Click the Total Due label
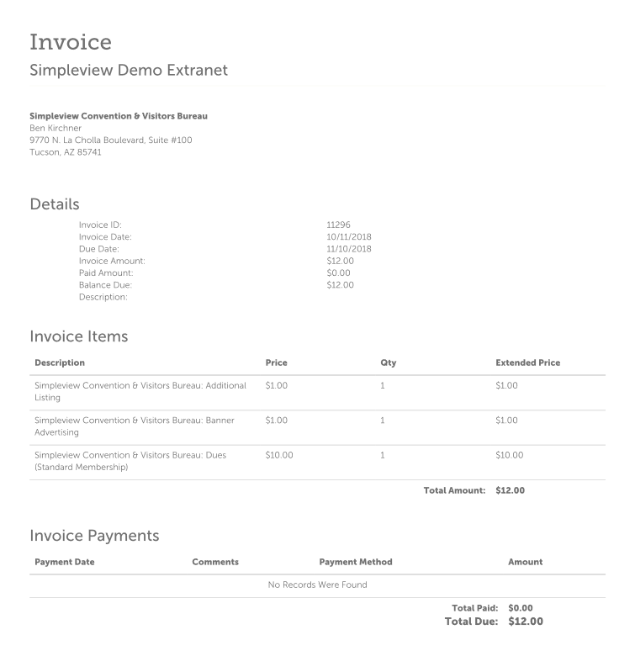635x672 pixels. (471, 622)
